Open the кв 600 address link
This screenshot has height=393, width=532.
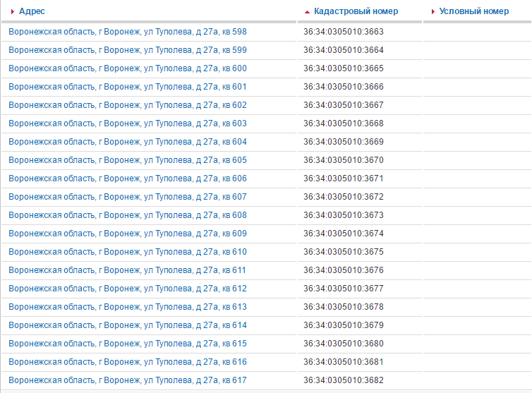(128, 68)
